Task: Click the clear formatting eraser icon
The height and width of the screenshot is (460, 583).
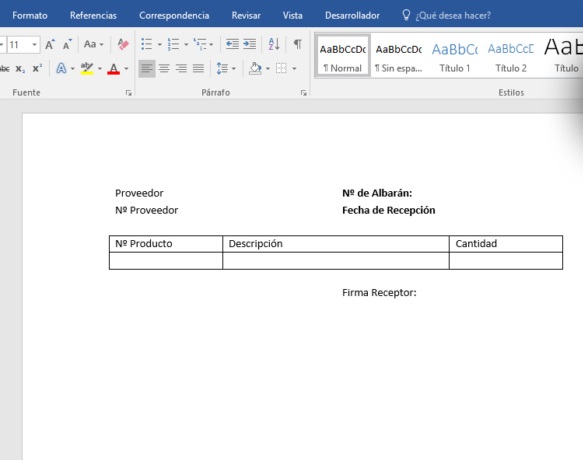Action: [x=123, y=44]
